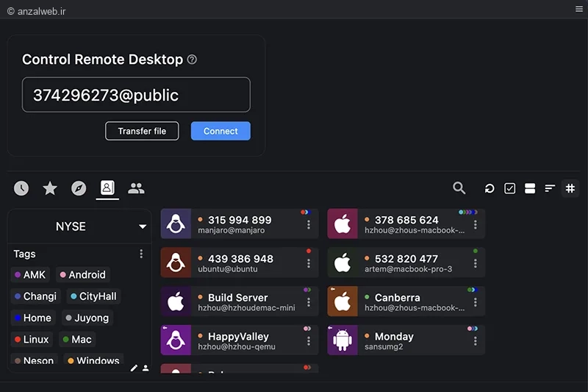588x392 pixels.
Task: Open the accessible devices group tab
Action: 136,188
